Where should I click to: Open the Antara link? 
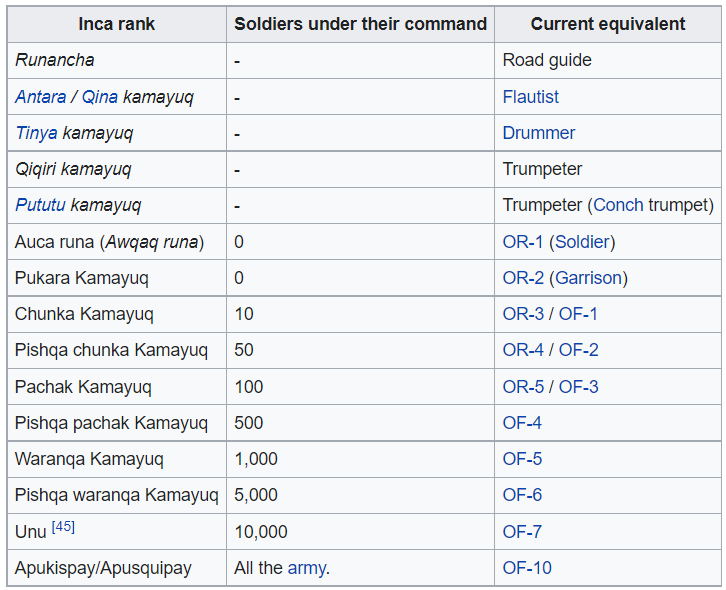coord(41,97)
